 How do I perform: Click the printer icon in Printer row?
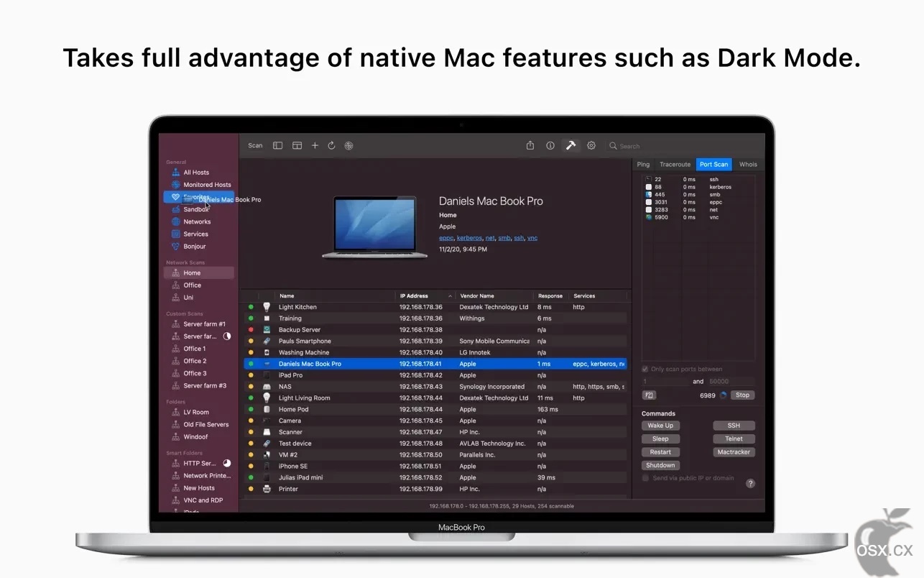[x=267, y=489]
